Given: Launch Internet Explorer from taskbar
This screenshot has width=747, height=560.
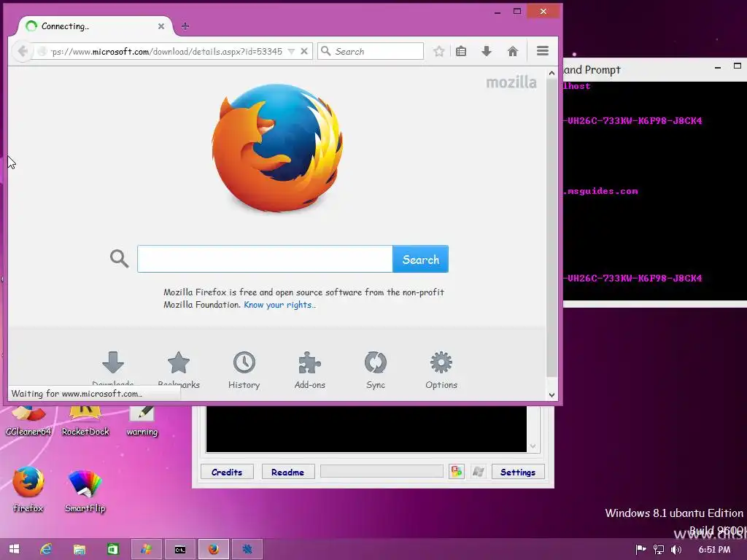Looking at the screenshot, I should [x=46, y=549].
